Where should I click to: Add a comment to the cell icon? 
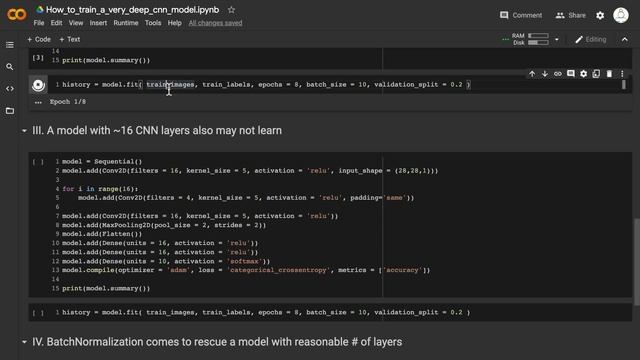tap(571, 74)
